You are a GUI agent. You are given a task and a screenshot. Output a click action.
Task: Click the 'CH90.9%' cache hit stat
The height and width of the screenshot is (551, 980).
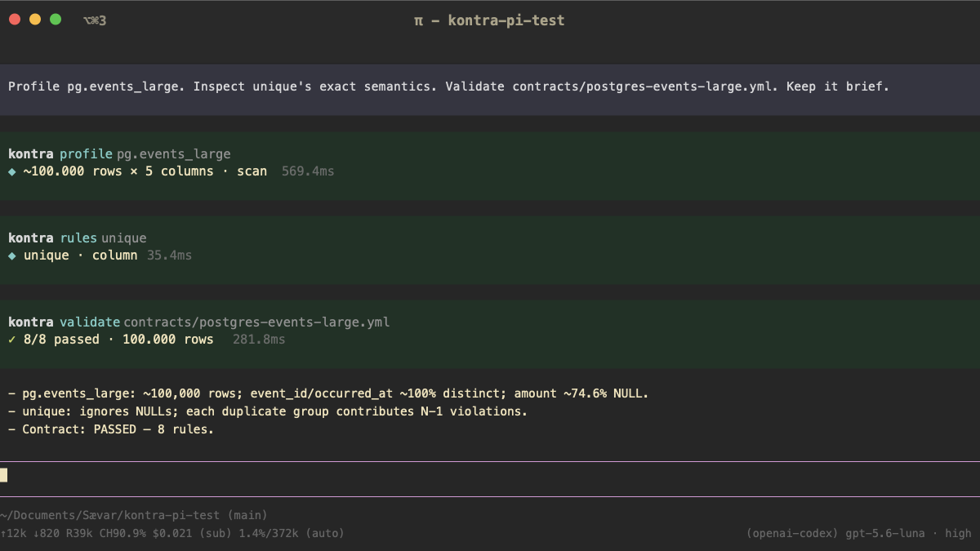pyautogui.click(x=122, y=533)
